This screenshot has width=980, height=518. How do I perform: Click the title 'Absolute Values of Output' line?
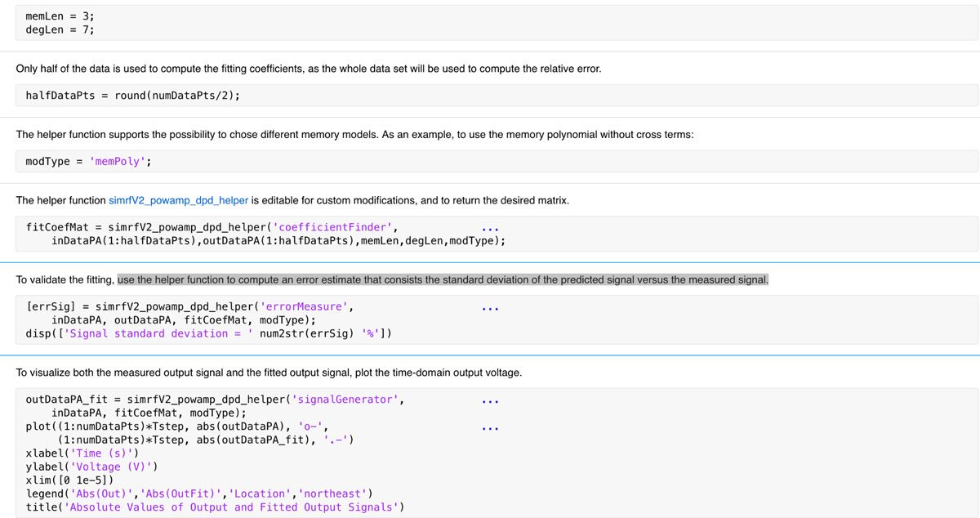coord(215,507)
